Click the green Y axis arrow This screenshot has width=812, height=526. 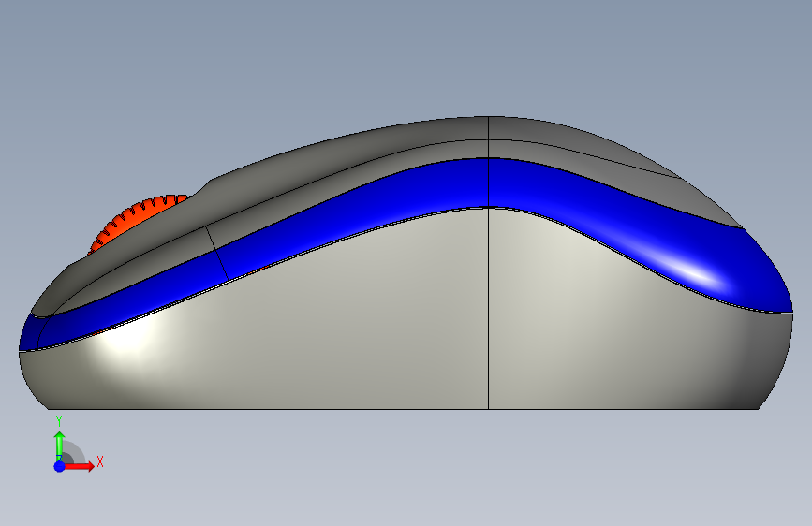click(60, 445)
